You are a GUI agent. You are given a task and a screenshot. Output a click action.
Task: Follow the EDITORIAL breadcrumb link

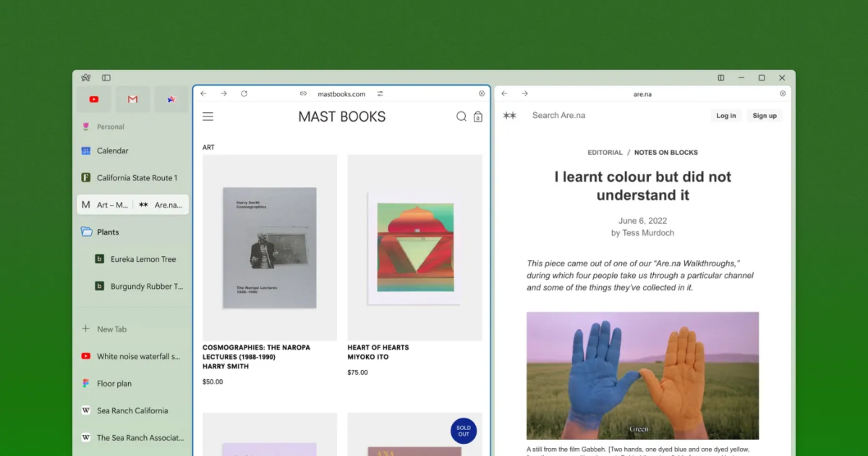tap(605, 153)
